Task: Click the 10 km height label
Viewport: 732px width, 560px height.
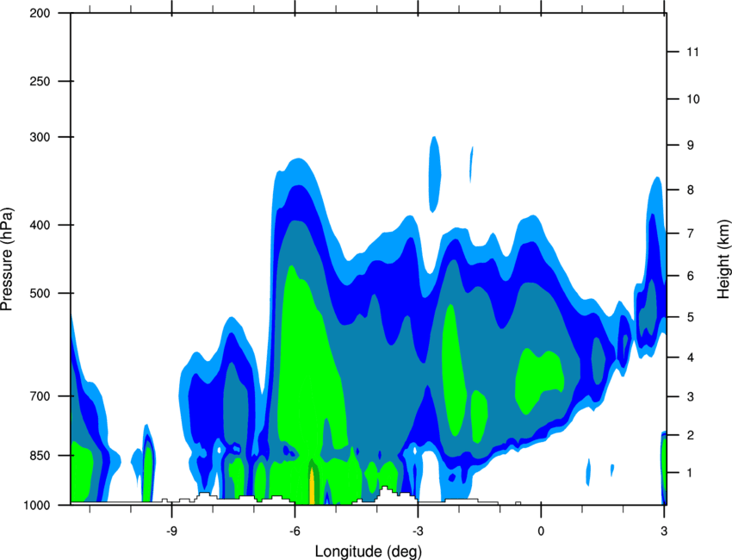Action: click(692, 99)
